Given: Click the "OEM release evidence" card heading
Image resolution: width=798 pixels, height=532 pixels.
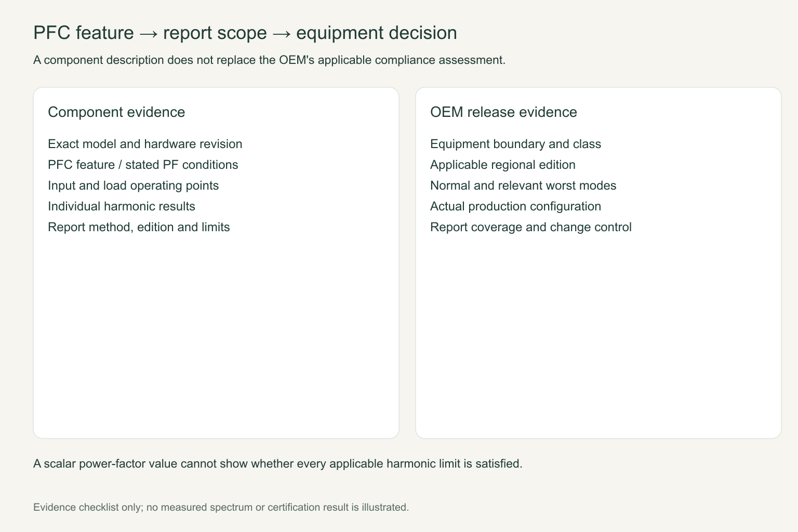Looking at the screenshot, I should tap(503, 112).
